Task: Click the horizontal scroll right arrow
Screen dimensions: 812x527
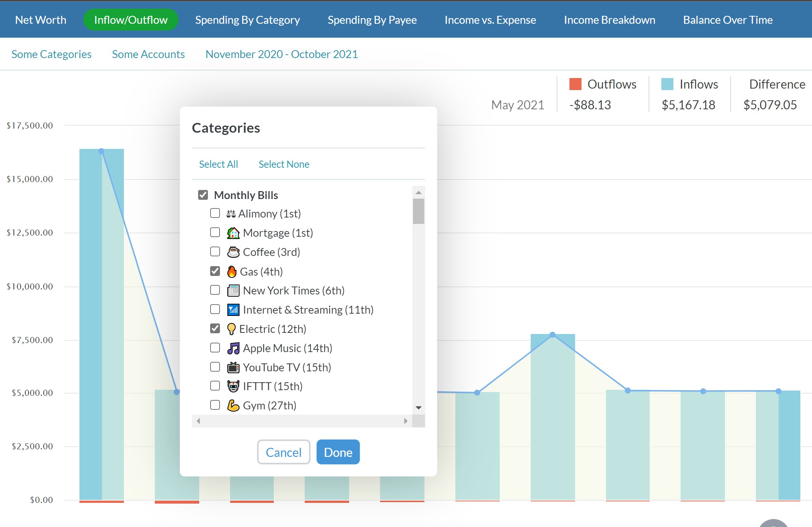Action: pyautogui.click(x=406, y=421)
